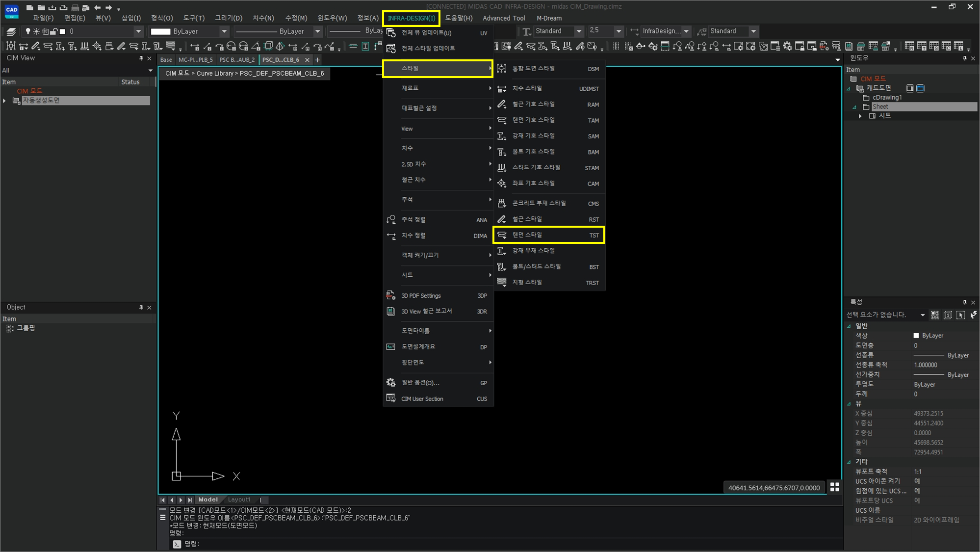Click the Model tab
980x552 pixels.
(208, 499)
